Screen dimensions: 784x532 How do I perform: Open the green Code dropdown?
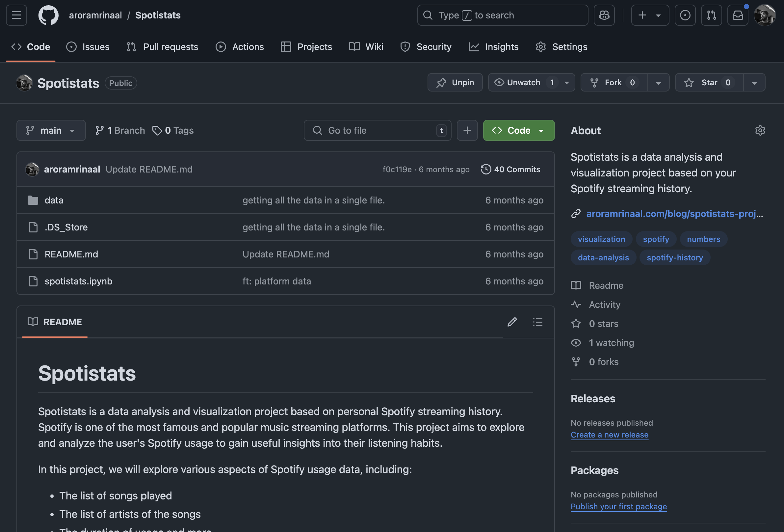coord(518,130)
